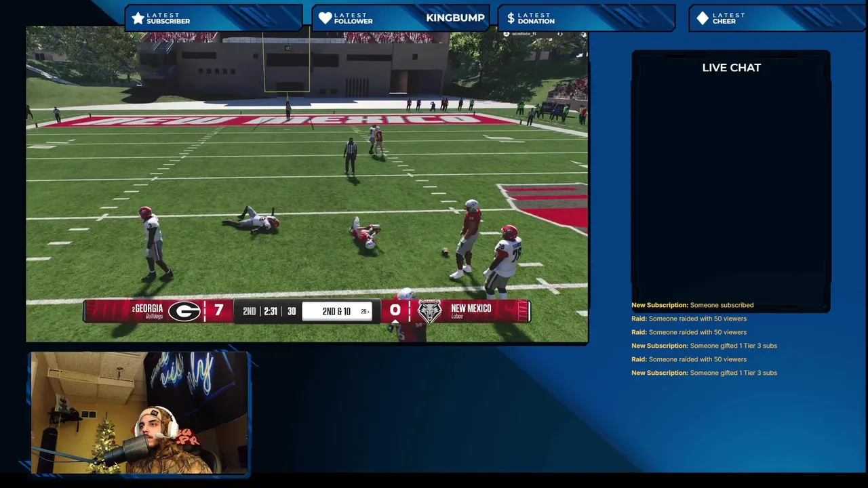This screenshot has width=868, height=488.
Task: Select the Latest Follower label
Action: (353, 18)
